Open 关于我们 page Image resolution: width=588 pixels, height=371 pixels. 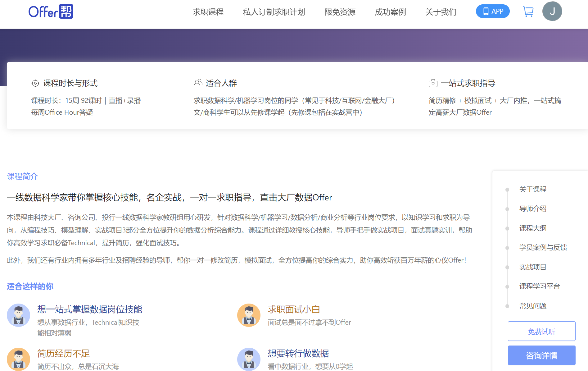[x=441, y=12]
